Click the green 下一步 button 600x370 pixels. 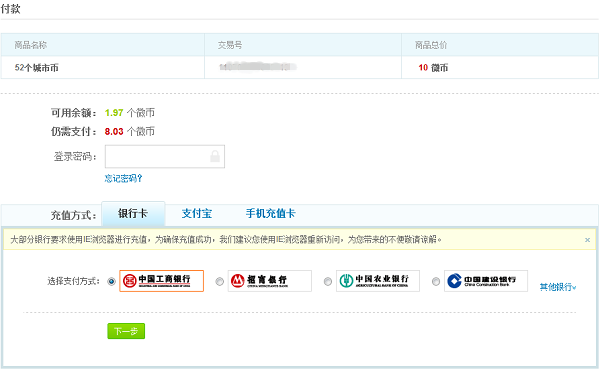coord(126,331)
